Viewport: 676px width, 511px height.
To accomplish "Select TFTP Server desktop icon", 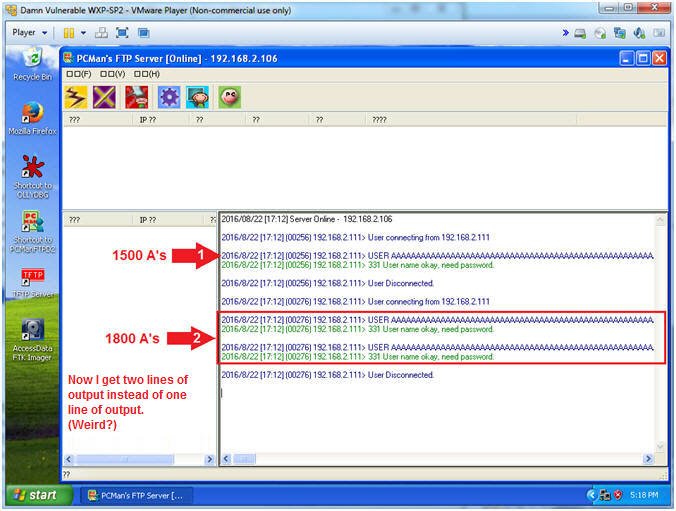I will click(x=33, y=283).
